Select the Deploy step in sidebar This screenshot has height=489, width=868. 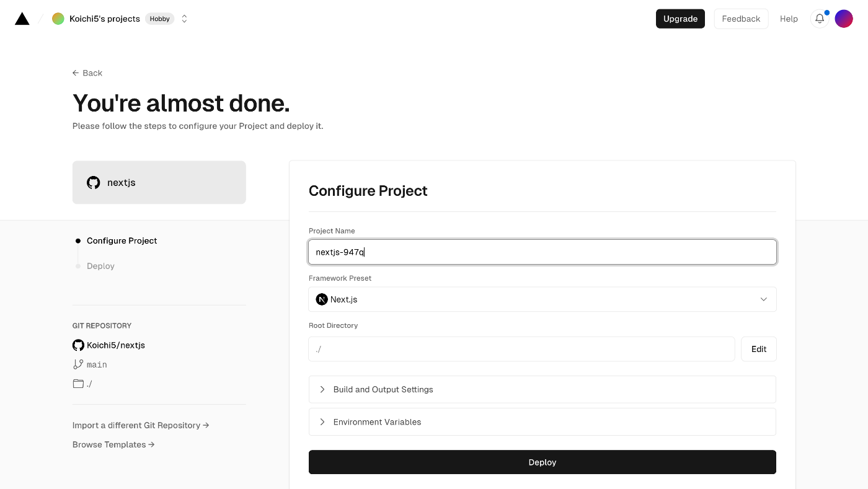point(100,266)
